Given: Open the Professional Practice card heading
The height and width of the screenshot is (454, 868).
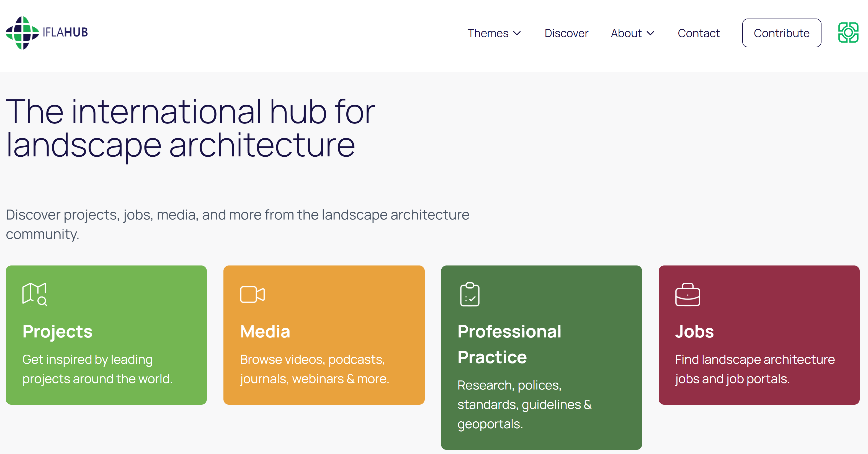Looking at the screenshot, I should click(x=509, y=344).
